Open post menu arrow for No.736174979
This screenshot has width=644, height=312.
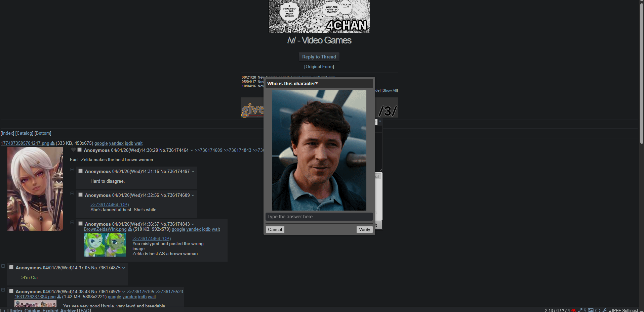pyautogui.click(x=123, y=292)
